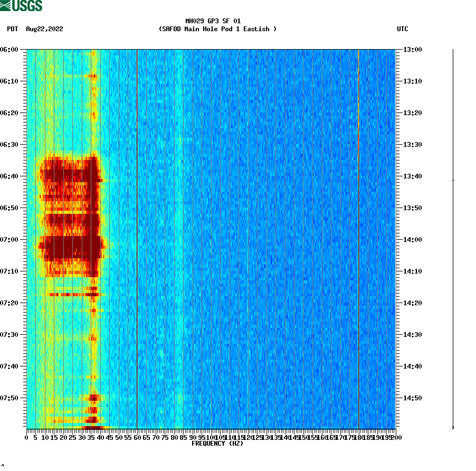This screenshot has height=471, width=476.
Task: Click the Aug22,2022 date text
Action: (44, 30)
